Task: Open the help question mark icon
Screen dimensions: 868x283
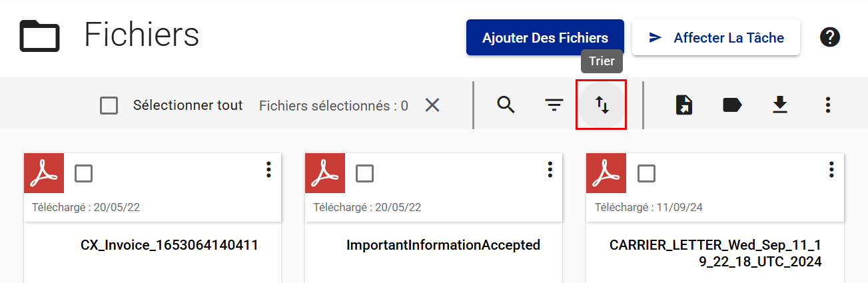Action: point(829,37)
